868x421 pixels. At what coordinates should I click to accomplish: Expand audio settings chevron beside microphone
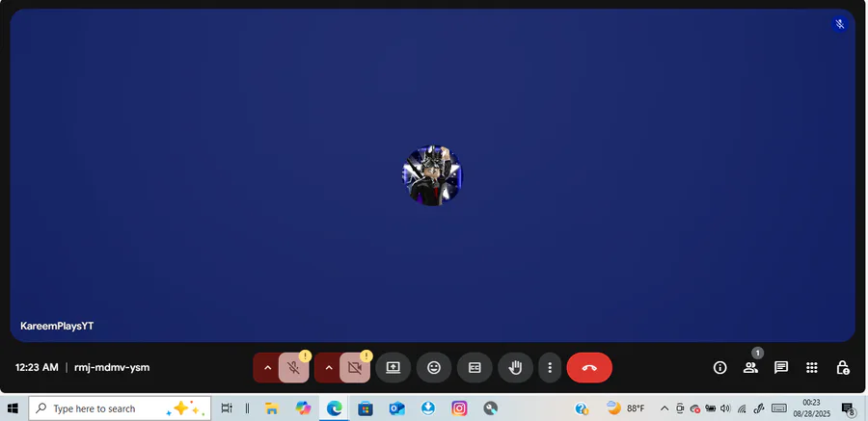pyautogui.click(x=267, y=368)
